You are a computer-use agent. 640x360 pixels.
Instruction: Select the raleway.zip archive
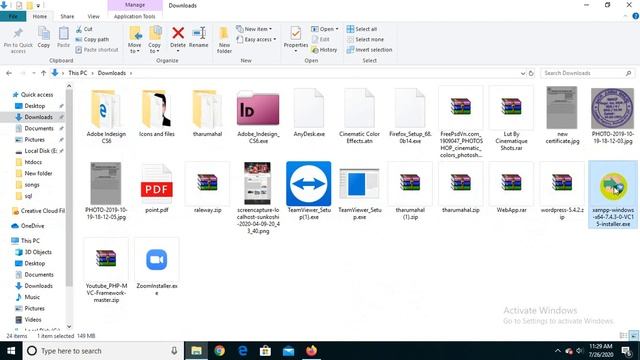[x=207, y=188]
